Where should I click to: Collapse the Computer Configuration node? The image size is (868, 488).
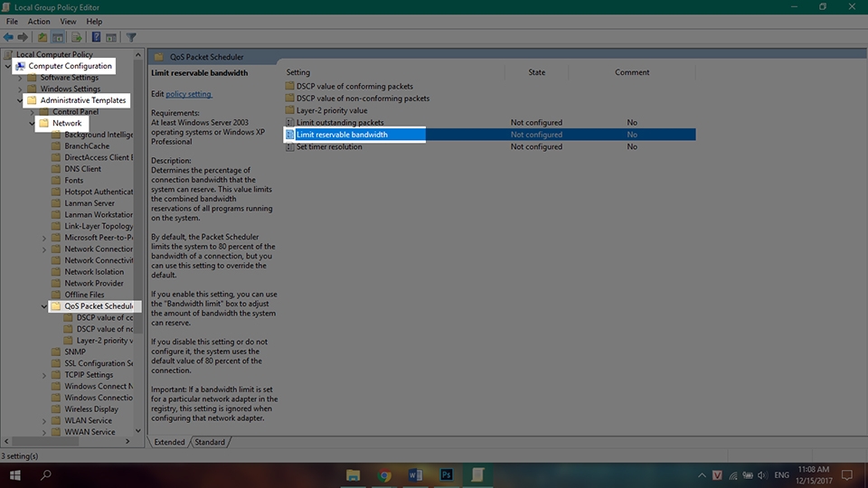[x=8, y=66]
